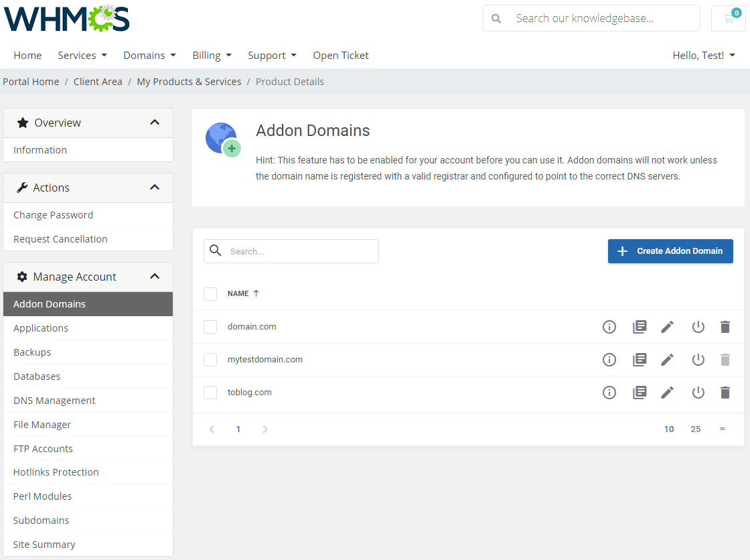The image size is (750, 560).
Task: Click power icon for mytestdomain.com
Action: pos(698,360)
